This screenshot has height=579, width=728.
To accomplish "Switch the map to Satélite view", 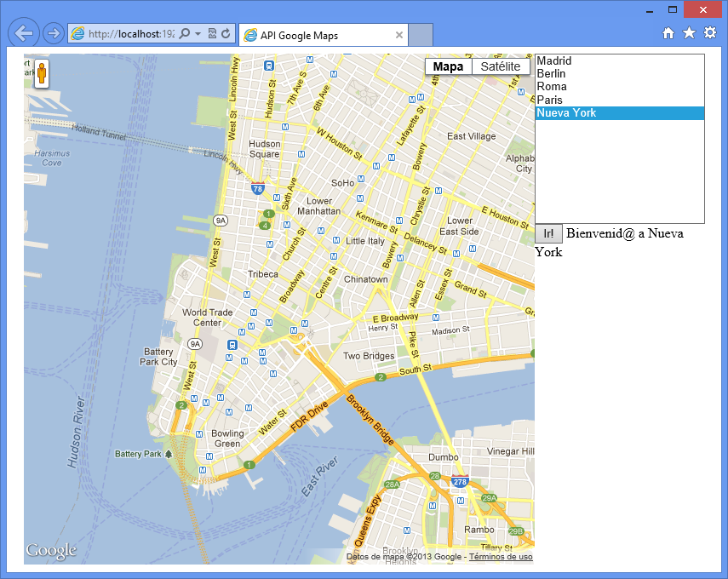I will (501, 66).
